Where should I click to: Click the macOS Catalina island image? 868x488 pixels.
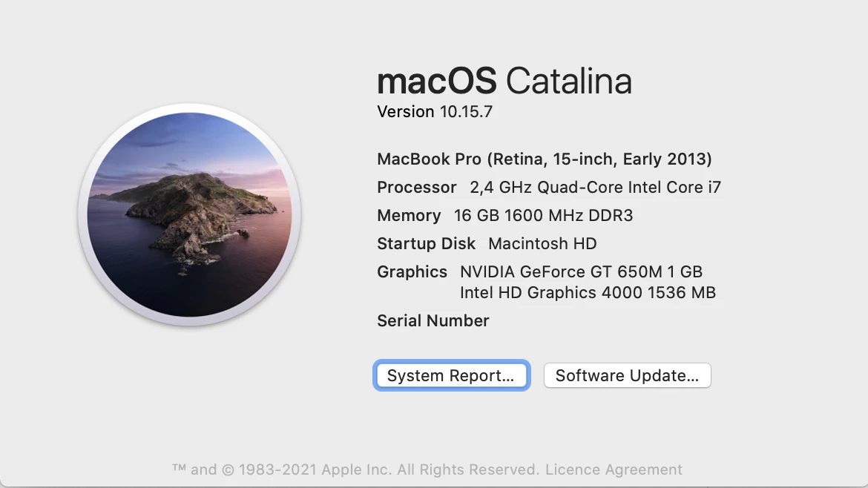click(x=189, y=214)
